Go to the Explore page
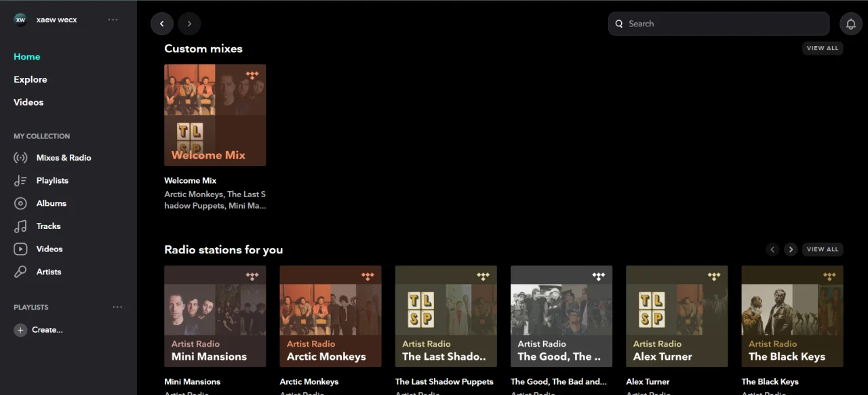The height and width of the screenshot is (395, 868). [x=31, y=79]
